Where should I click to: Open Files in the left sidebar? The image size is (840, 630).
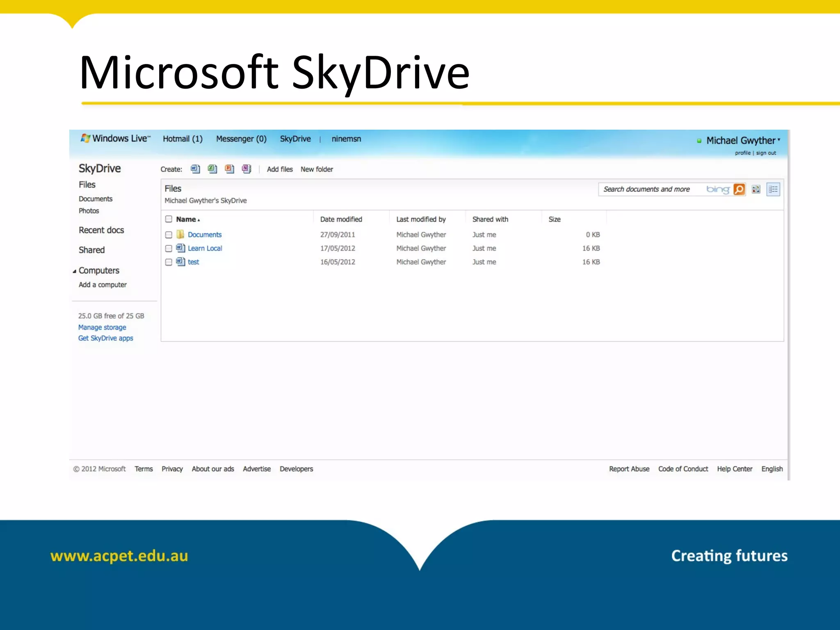click(87, 185)
